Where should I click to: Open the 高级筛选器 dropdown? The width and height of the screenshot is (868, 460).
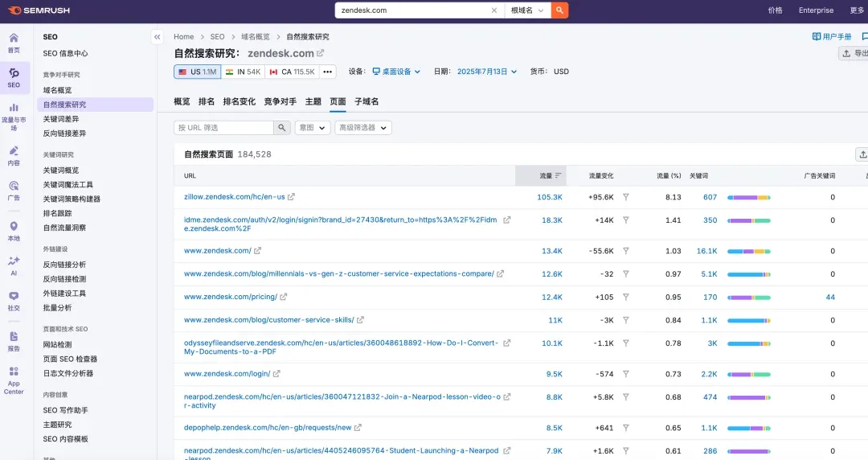(362, 128)
